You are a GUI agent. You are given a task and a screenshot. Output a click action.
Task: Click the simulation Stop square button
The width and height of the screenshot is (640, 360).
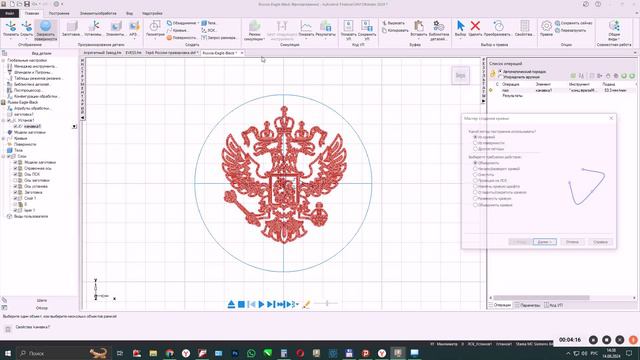[x=241, y=304]
